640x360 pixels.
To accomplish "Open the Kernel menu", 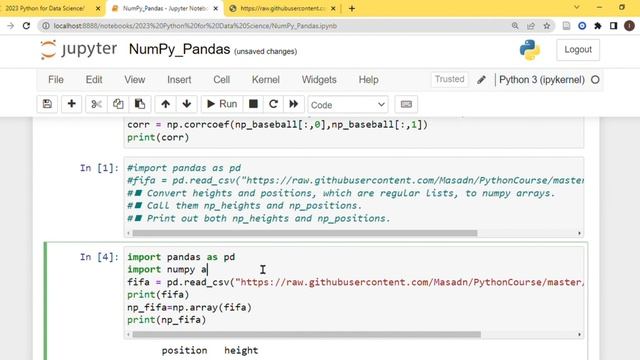I will click(x=266, y=80).
